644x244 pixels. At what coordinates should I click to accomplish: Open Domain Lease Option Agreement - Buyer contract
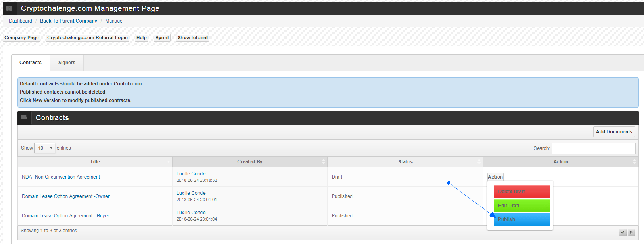coord(65,216)
